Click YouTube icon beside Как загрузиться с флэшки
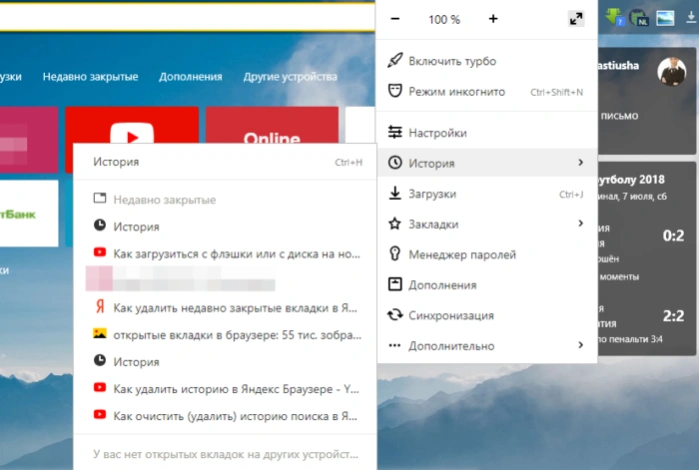Viewport: 699px width, 470px height. coord(100,252)
